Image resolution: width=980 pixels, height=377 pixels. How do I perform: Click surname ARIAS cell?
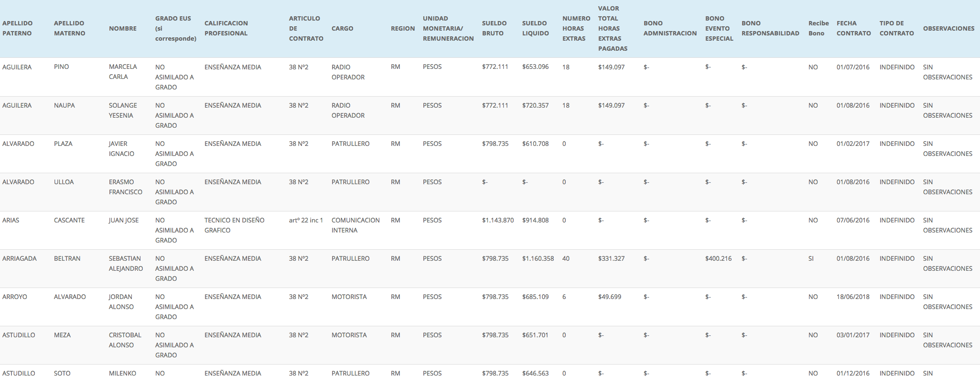click(x=11, y=220)
